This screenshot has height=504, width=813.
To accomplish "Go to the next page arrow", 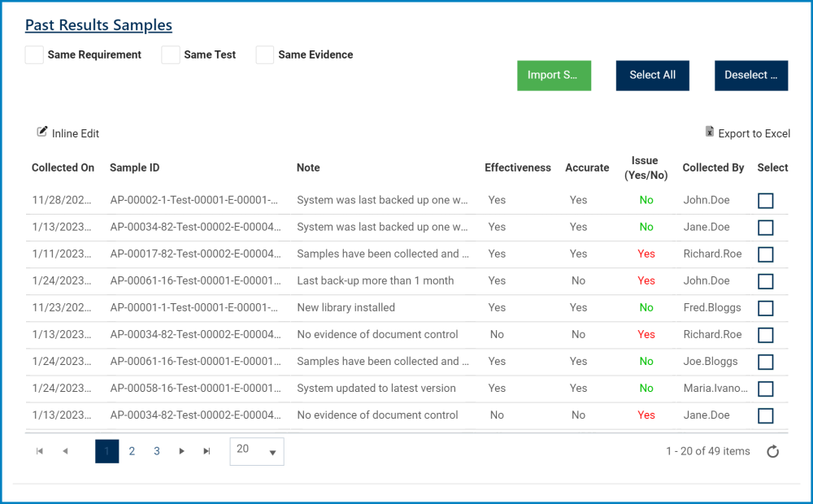I will click(x=182, y=451).
